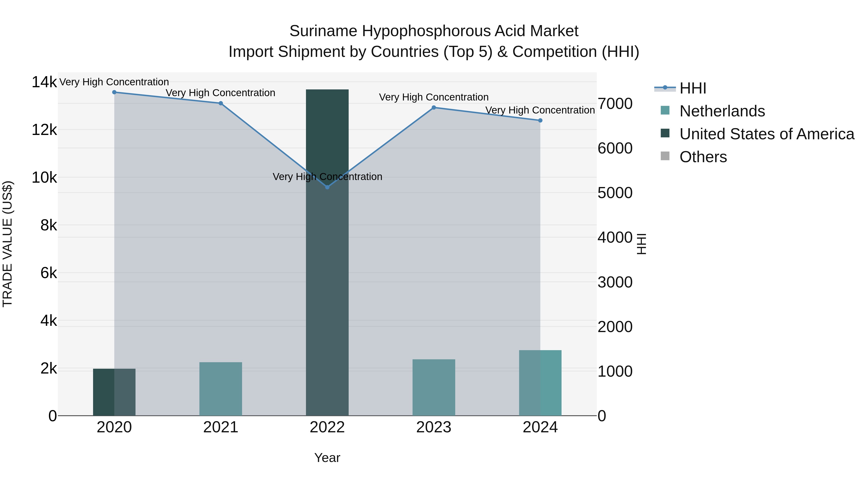Viewport: 868px width, 488px height.
Task: Click the United States dark green swatch
Action: [665, 133]
